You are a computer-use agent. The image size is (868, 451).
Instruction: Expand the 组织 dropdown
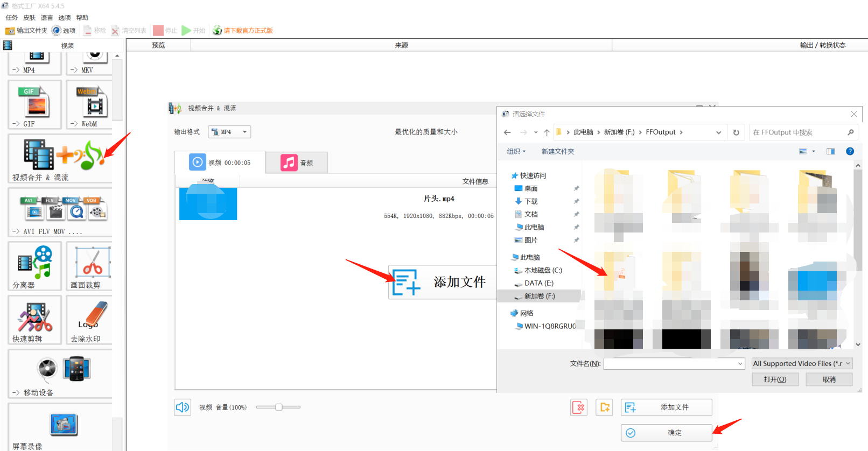coord(516,151)
